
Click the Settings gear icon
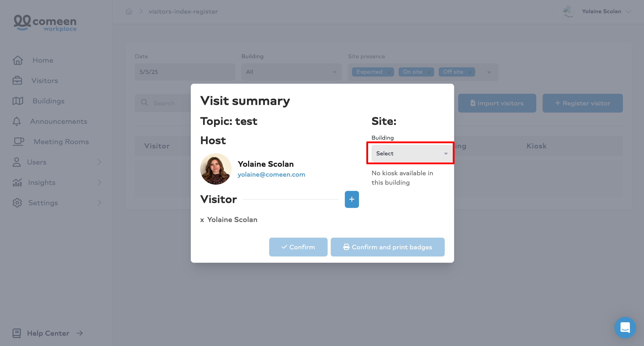pos(17,203)
